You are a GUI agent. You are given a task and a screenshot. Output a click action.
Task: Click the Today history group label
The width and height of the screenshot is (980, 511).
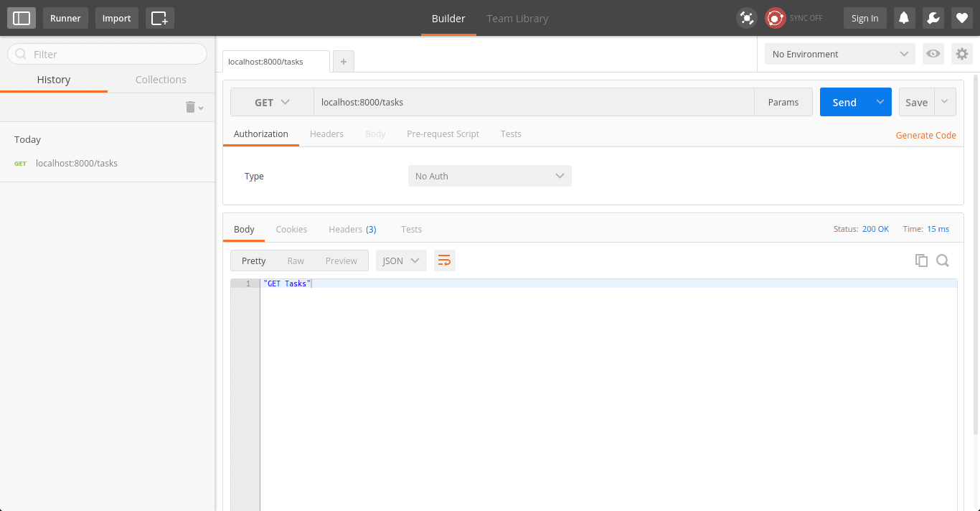click(x=27, y=139)
